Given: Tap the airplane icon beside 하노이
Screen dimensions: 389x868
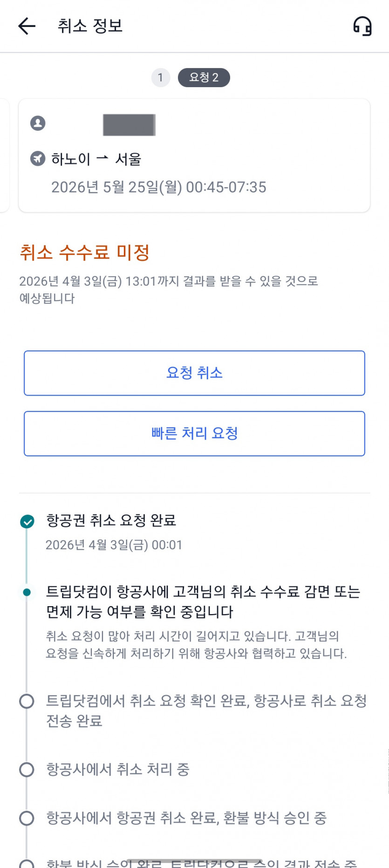Looking at the screenshot, I should pos(38,158).
